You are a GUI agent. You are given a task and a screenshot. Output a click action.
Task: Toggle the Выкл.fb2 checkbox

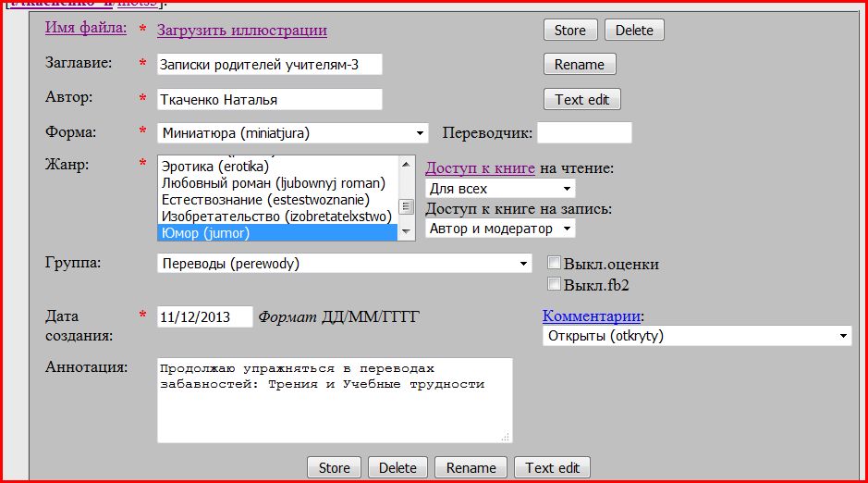click(555, 284)
